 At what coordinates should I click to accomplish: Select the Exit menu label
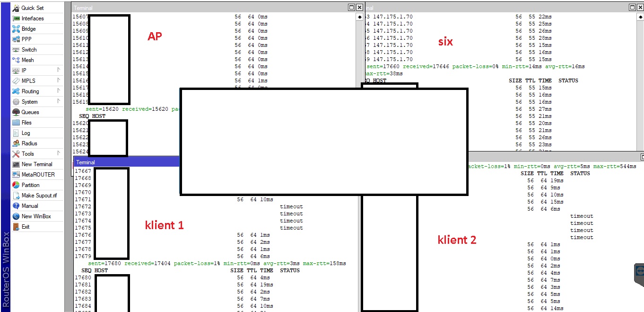[26, 227]
